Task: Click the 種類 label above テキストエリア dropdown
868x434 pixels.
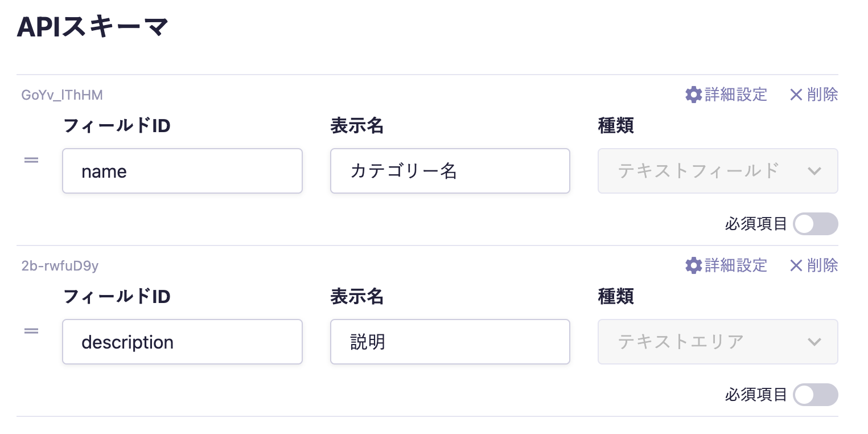Action: 616,297
